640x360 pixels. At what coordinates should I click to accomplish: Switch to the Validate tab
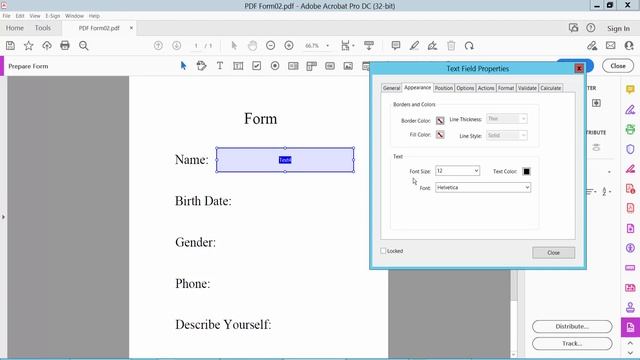[527, 88]
